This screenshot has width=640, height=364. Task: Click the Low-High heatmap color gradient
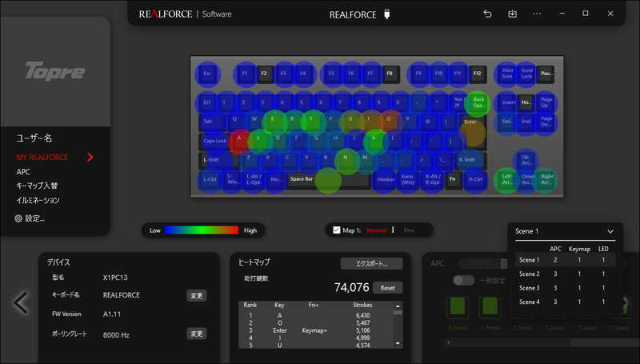[202, 230]
